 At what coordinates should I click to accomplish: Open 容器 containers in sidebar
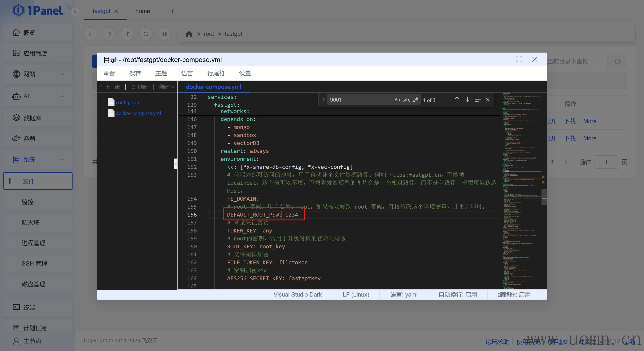(x=29, y=139)
